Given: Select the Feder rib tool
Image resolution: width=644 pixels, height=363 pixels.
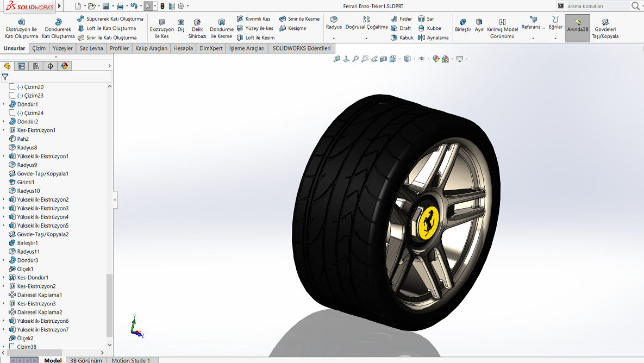Looking at the screenshot, I should coord(401,19).
